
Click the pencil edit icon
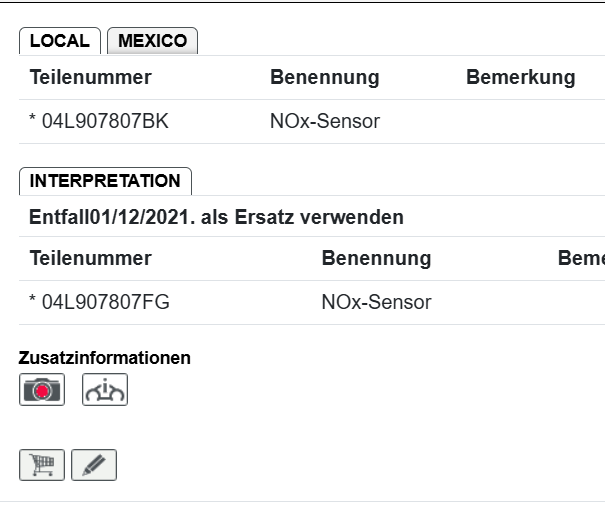click(x=94, y=464)
